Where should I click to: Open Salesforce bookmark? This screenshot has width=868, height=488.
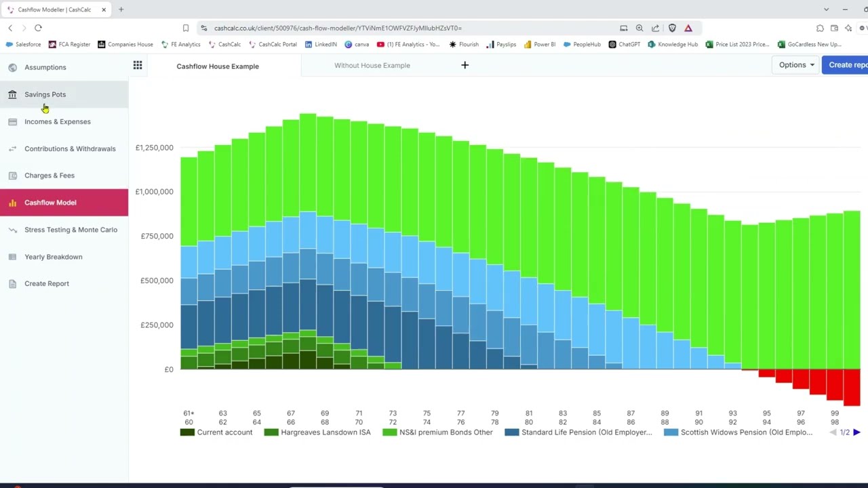tap(23, 44)
